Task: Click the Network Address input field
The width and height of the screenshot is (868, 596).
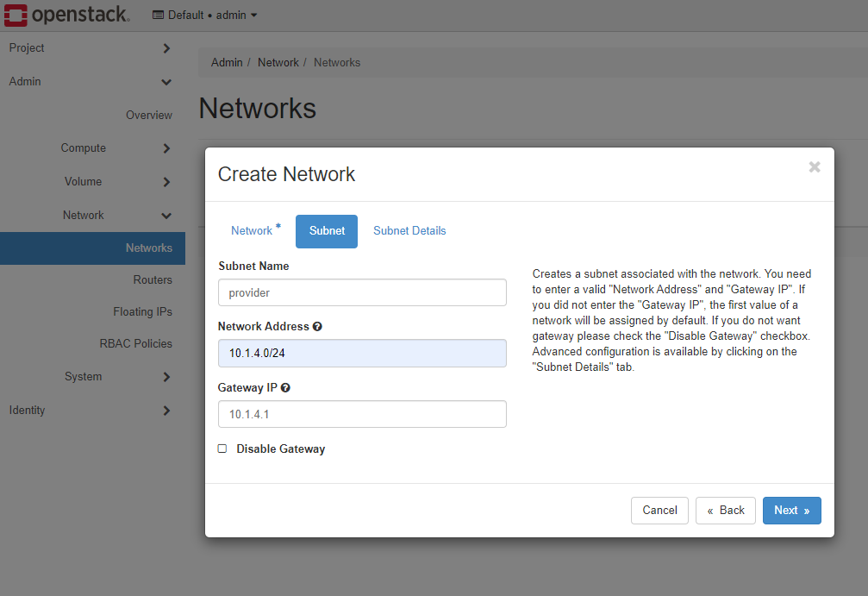Action: (x=362, y=353)
